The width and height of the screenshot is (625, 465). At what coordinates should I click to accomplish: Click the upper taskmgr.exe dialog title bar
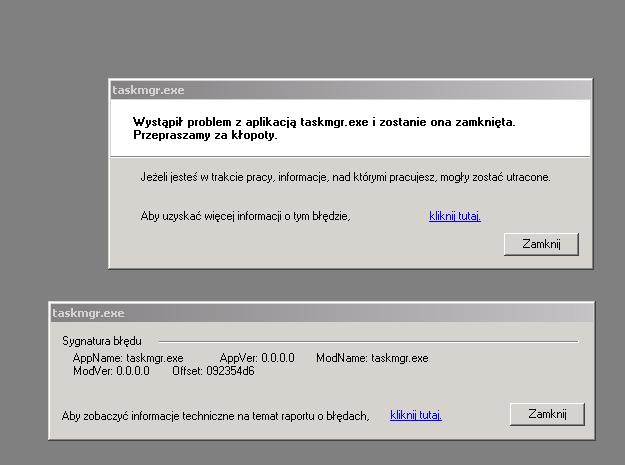point(350,90)
